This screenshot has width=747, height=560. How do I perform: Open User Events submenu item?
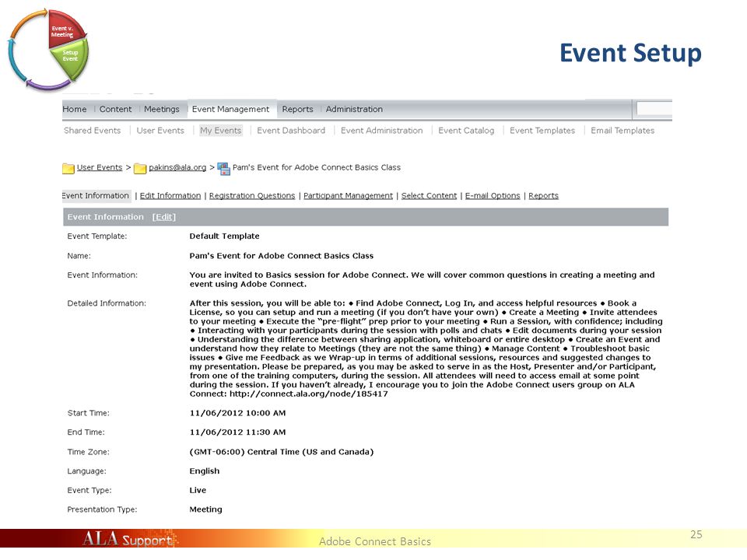point(160,131)
